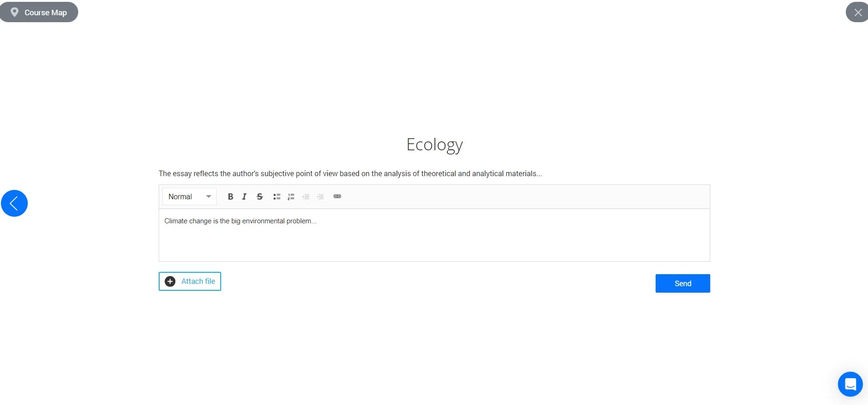This screenshot has width=868, height=405.
Task: Open the Course Map
Action: [x=39, y=12]
